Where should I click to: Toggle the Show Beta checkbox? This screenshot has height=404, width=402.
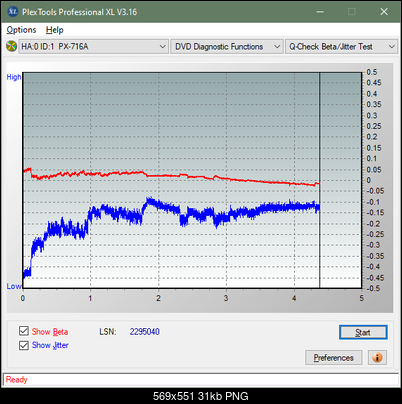[24, 331]
